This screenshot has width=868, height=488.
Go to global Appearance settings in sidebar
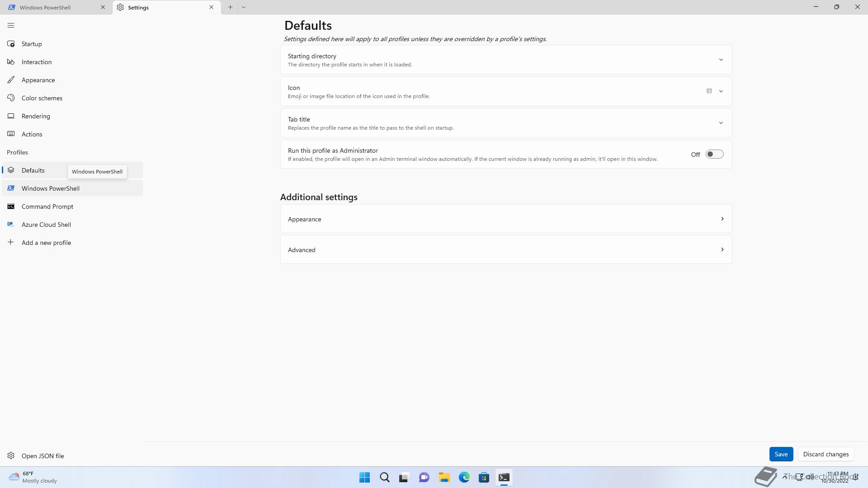[x=72, y=80]
